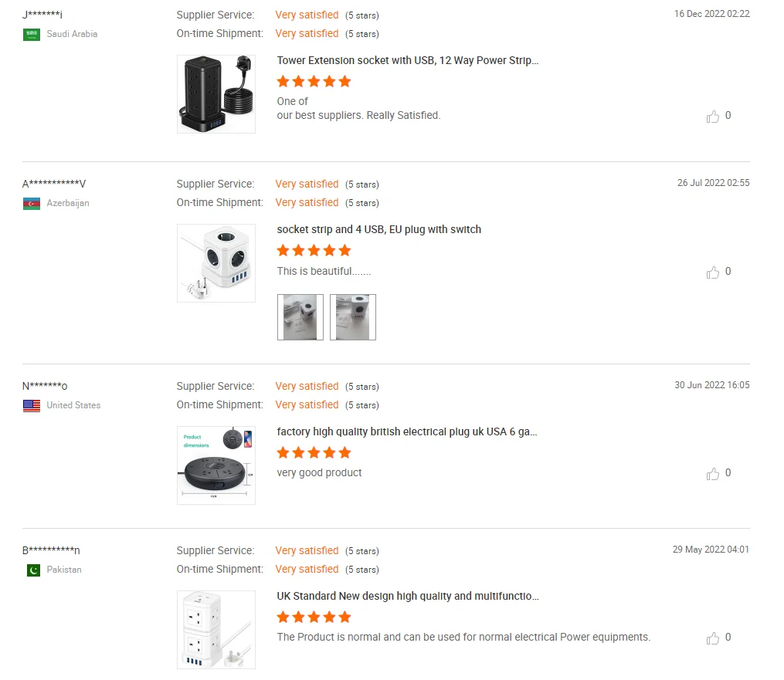Viewport: 784px width, 680px height.
Task: Open "UK Standard New design" product link
Action: pyautogui.click(x=408, y=597)
